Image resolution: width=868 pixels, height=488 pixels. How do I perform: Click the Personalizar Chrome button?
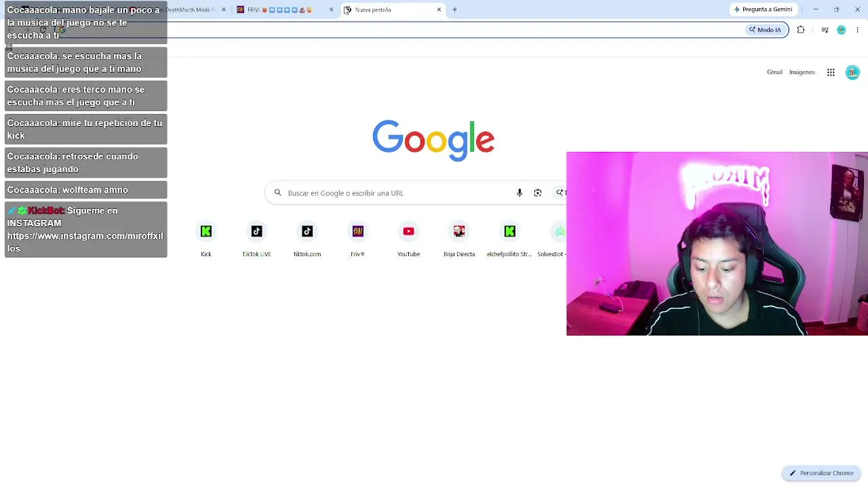[x=821, y=473]
